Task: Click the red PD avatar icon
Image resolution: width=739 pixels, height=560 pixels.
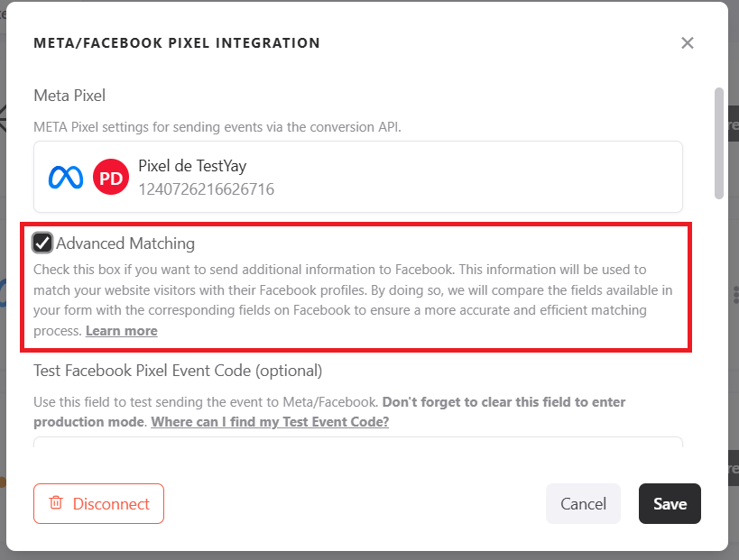Action: point(111,178)
